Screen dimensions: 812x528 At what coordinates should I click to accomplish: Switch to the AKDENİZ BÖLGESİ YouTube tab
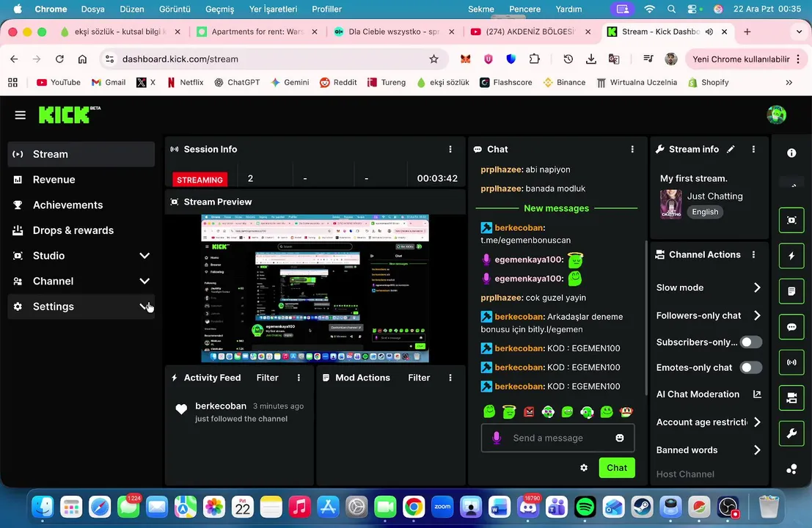pos(530,32)
